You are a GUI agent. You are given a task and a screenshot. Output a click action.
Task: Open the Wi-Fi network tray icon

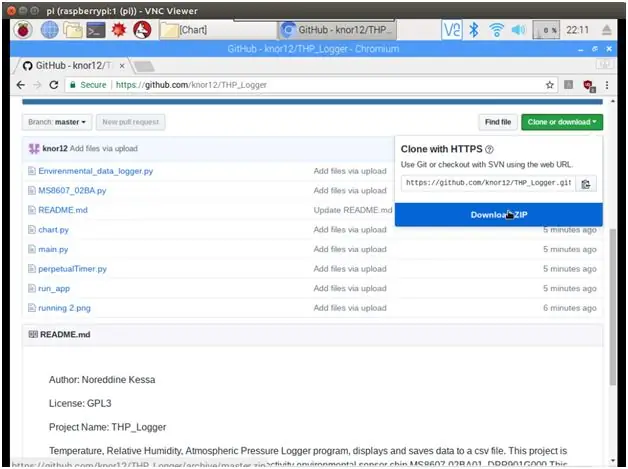pyautogui.click(x=496, y=30)
